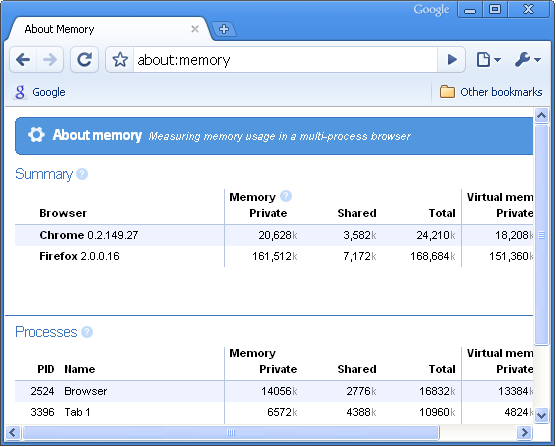Maximize the Chrome window
This screenshot has width=556, height=447.
click(x=495, y=10)
